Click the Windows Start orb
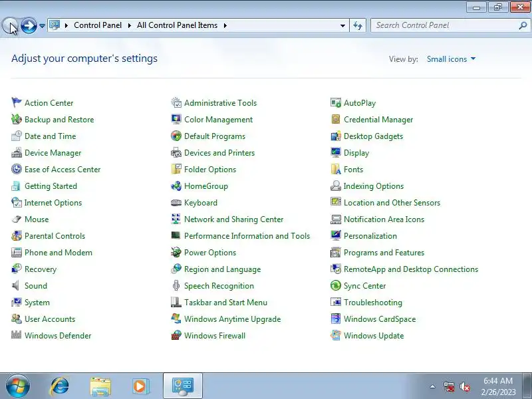Viewport: 532px width, 399px height. 18,386
